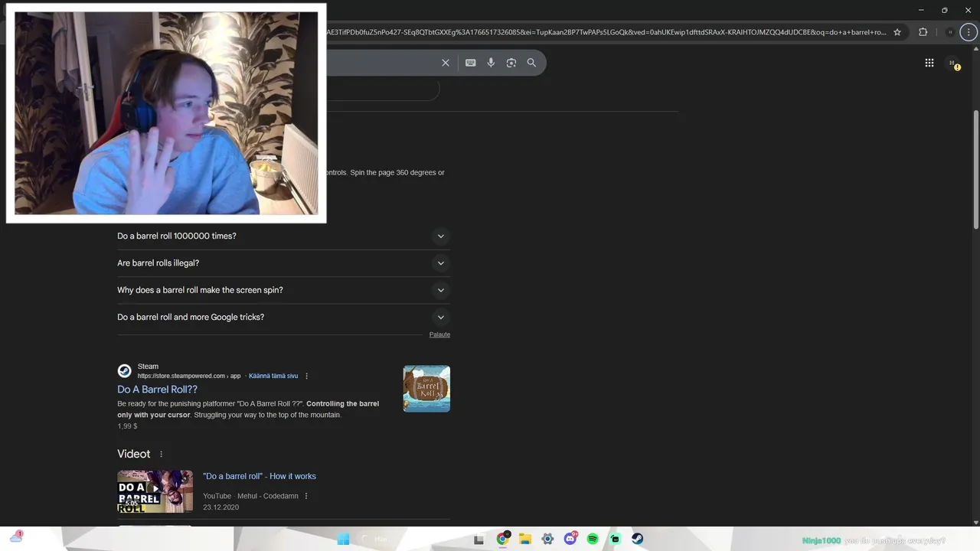Open the weather widget on taskbar
980x551 pixels.
point(16,538)
